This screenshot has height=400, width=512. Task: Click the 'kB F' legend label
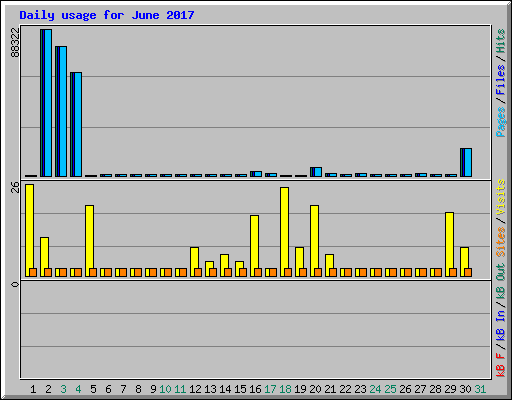(500, 365)
